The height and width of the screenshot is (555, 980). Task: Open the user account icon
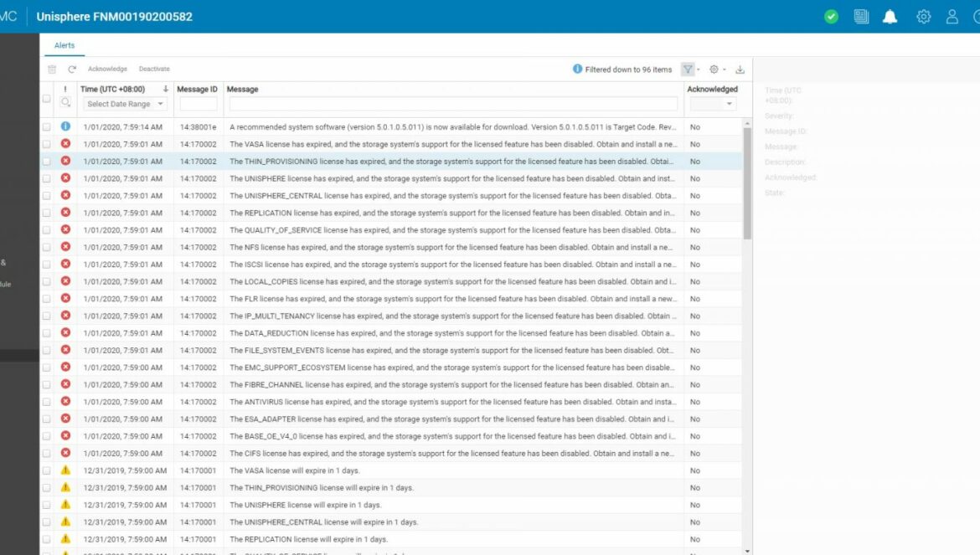(952, 17)
